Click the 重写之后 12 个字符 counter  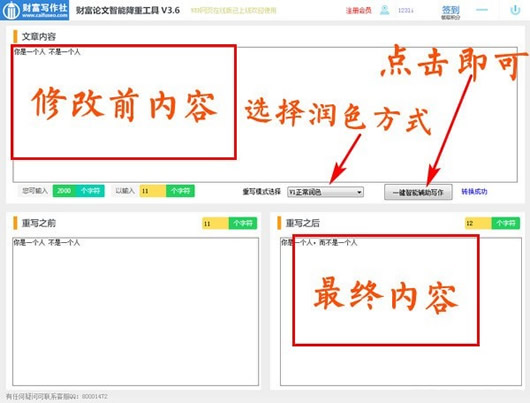[x=492, y=223]
